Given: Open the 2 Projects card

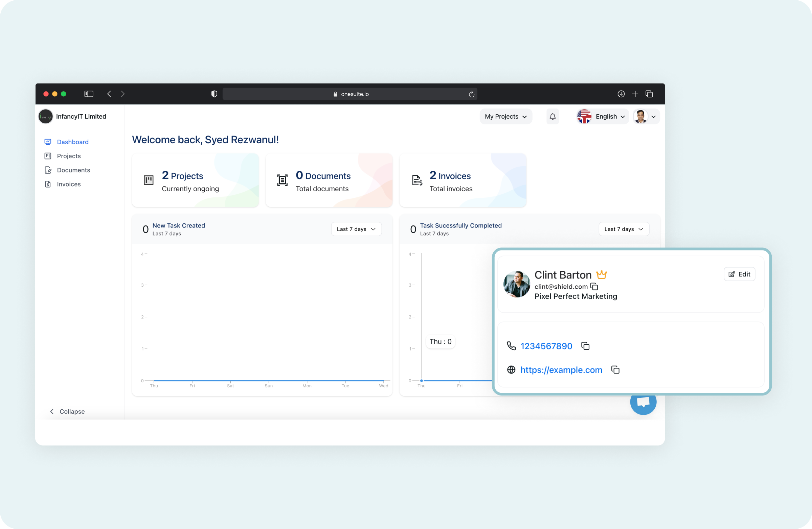Looking at the screenshot, I should pos(195,180).
